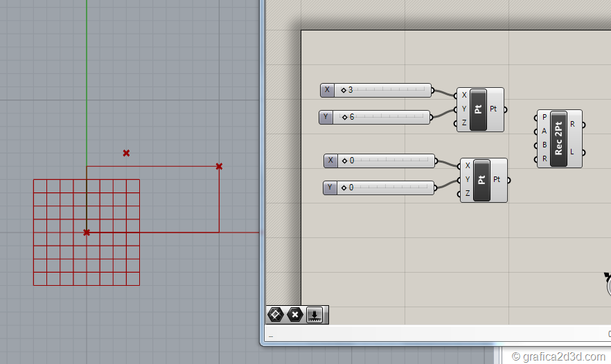Select the Pt component wired to sliders 3 and 6
This screenshot has height=364, width=611.
click(x=479, y=109)
